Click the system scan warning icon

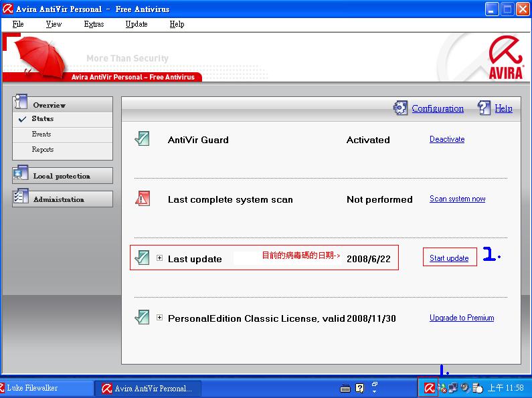[142, 198]
